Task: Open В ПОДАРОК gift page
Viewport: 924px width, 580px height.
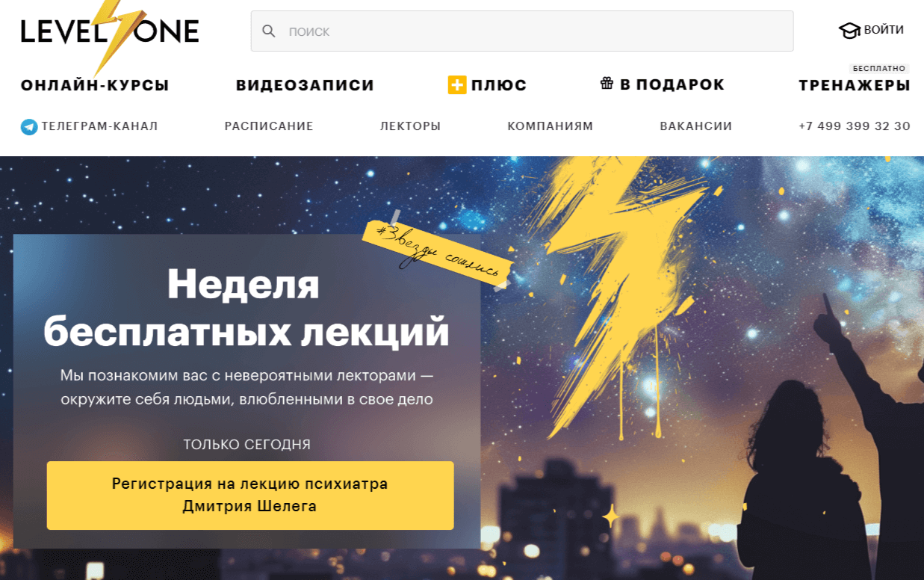Action: [672, 84]
